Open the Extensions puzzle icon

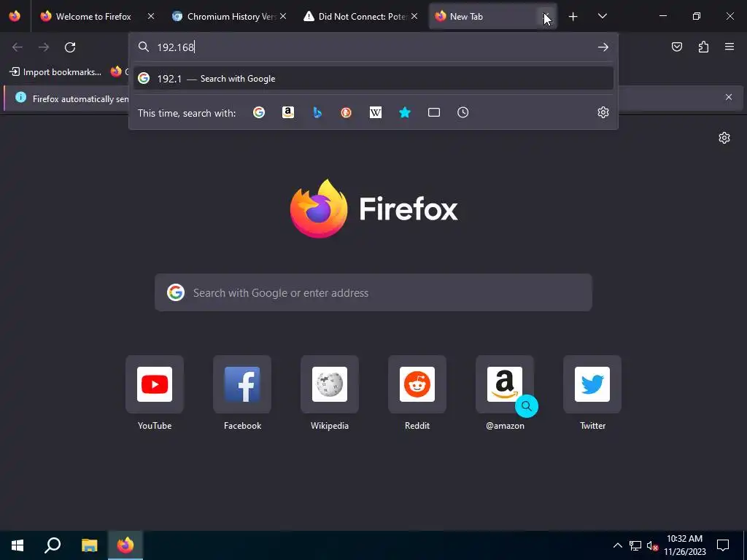pyautogui.click(x=703, y=47)
